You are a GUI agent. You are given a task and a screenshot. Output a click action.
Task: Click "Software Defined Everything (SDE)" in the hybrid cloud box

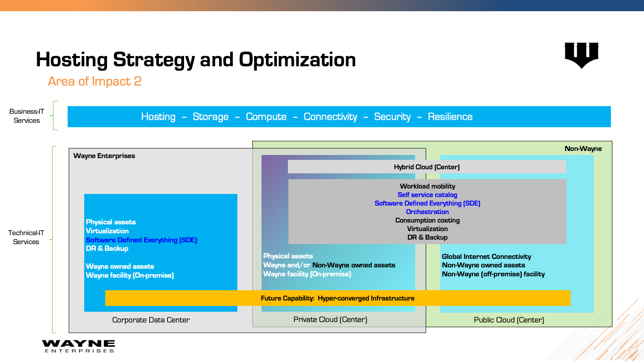[427, 203]
